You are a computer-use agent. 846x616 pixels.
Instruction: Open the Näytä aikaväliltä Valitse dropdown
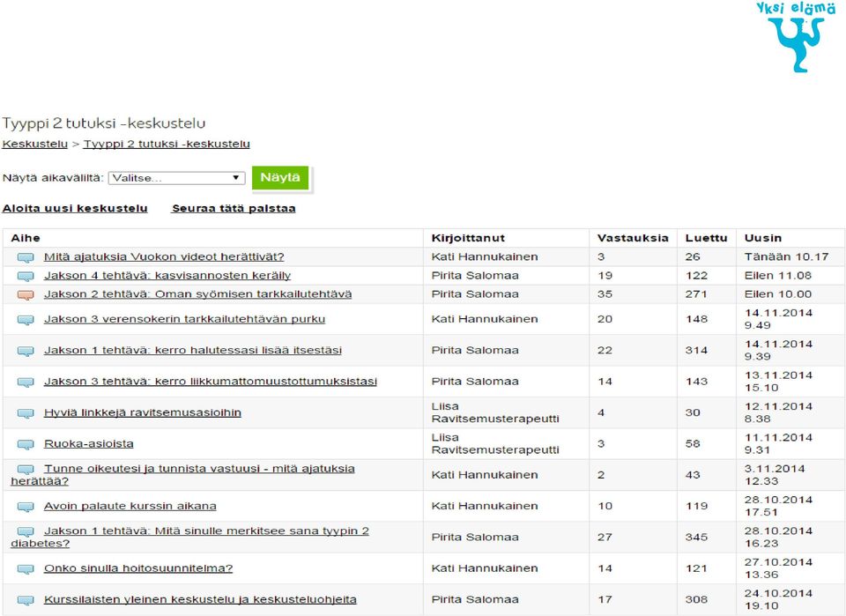[176, 178]
